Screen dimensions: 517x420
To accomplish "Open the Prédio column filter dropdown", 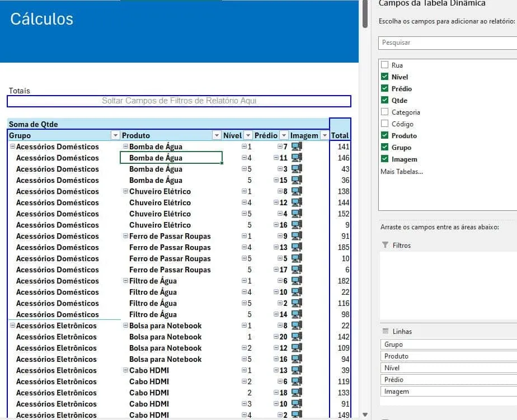I will click(284, 135).
